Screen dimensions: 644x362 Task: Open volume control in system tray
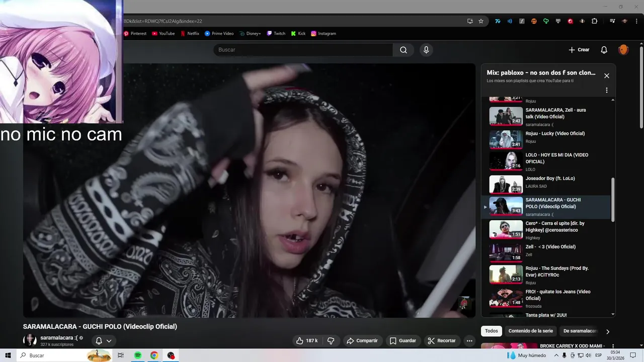588,355
